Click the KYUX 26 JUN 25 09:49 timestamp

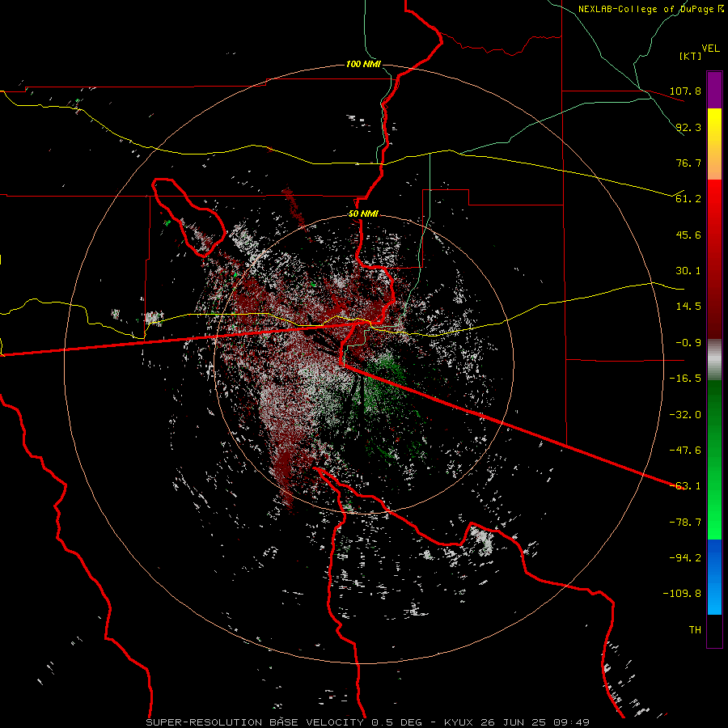coord(517,722)
